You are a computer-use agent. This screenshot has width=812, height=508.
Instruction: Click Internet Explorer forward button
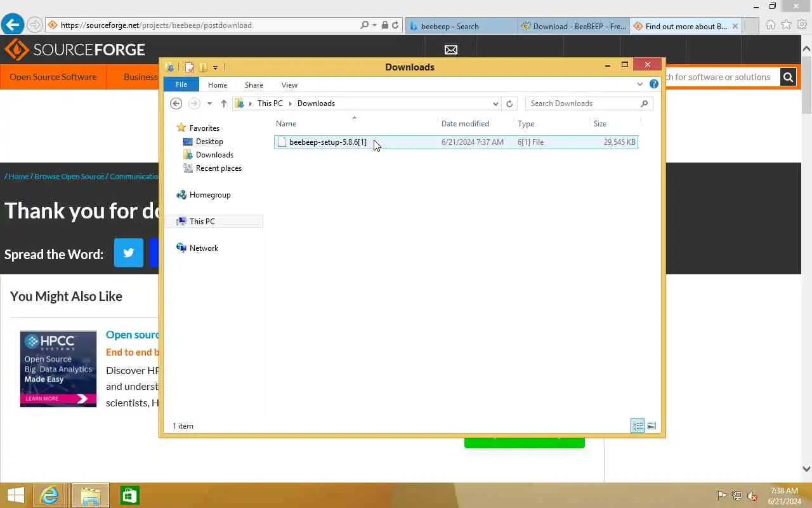tap(35, 25)
